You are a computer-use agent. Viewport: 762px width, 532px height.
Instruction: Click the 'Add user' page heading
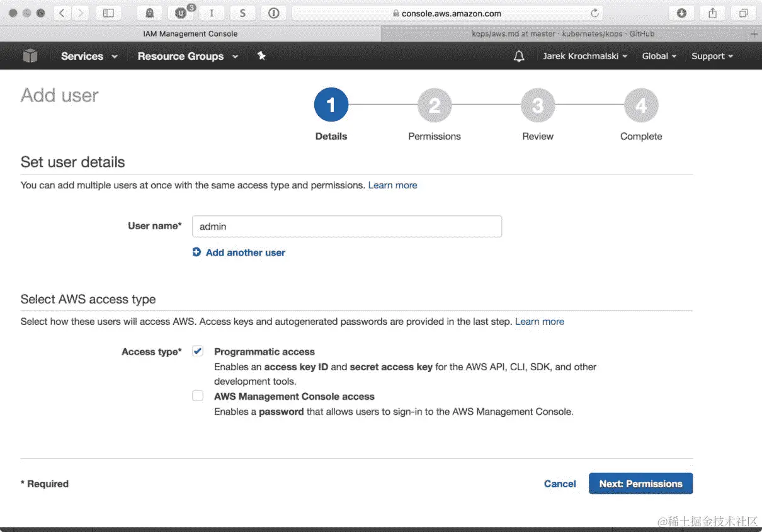(60, 95)
